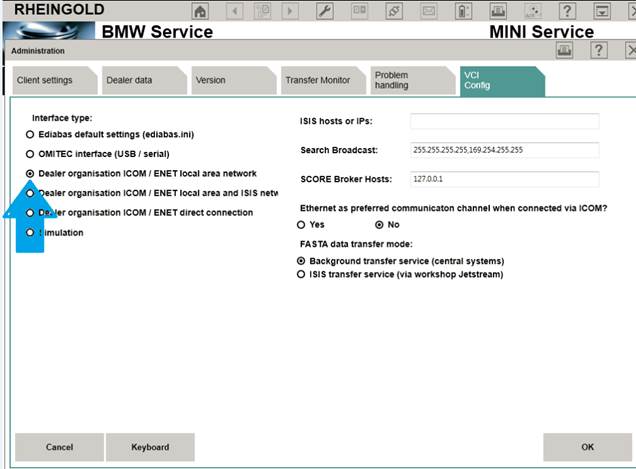Click the back arrow in top toolbar

[235, 11]
